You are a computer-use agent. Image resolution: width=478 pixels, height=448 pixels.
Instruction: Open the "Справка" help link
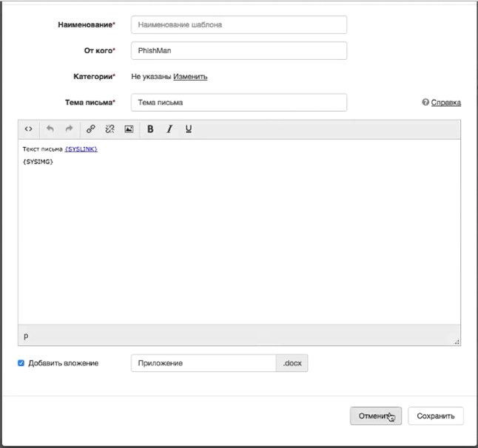pos(445,103)
